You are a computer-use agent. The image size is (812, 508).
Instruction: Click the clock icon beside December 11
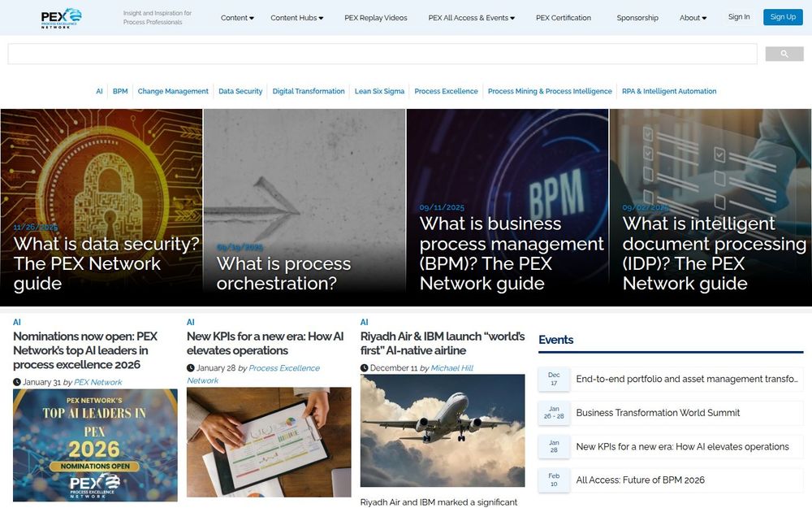pyautogui.click(x=364, y=368)
